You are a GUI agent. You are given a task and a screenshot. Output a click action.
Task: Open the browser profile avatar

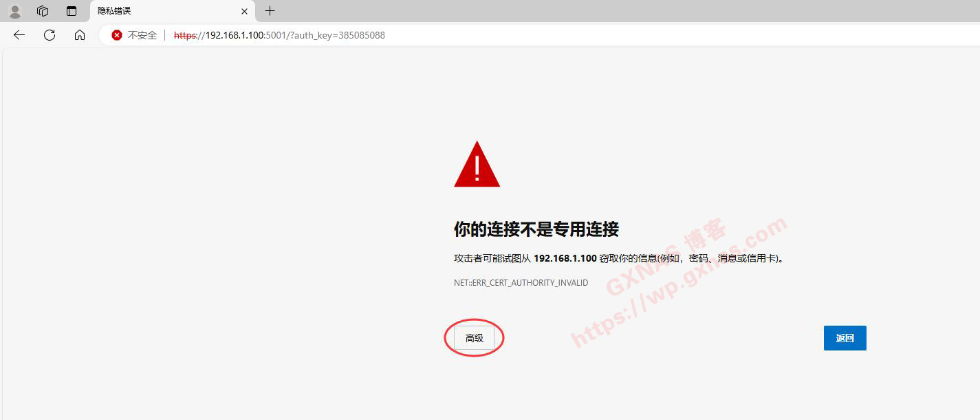(14, 11)
